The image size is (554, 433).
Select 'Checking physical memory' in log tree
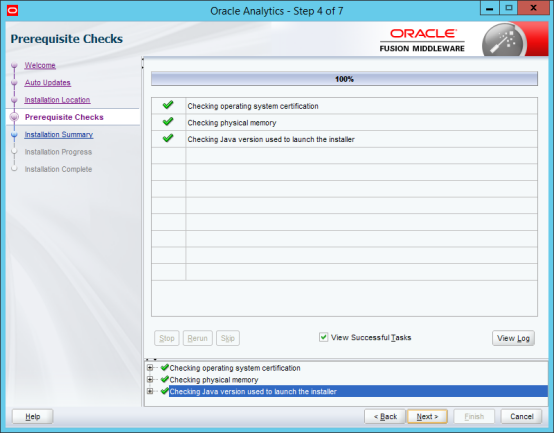(214, 380)
